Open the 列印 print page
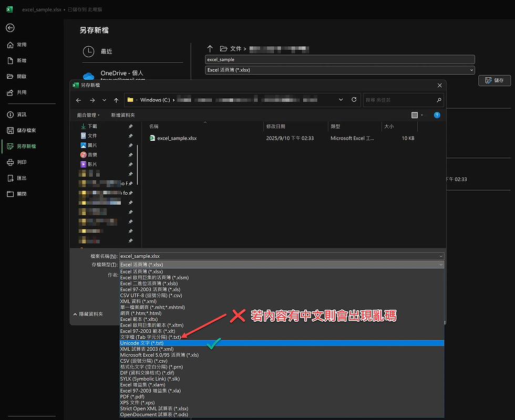Viewport: 515px width, 420px height. tap(17, 162)
